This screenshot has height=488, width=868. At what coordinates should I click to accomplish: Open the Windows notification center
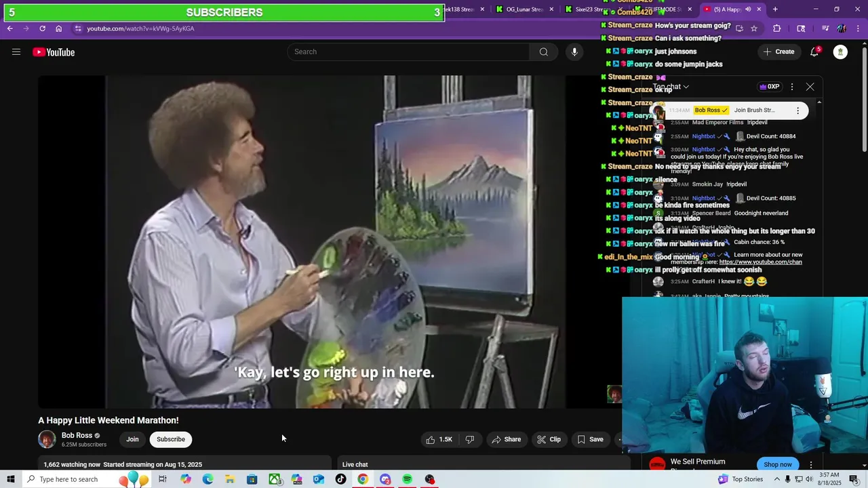pyautogui.click(x=854, y=479)
